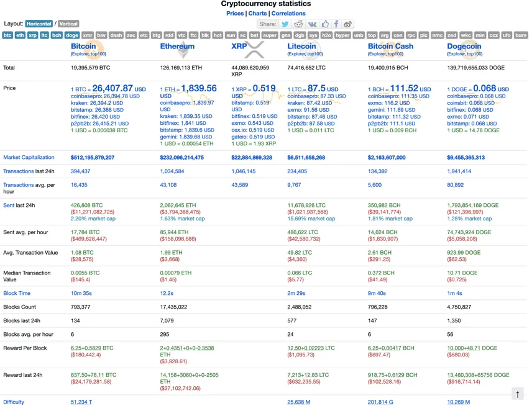Share the page on VK
Screen dimensions: 532x408
pos(312,24)
